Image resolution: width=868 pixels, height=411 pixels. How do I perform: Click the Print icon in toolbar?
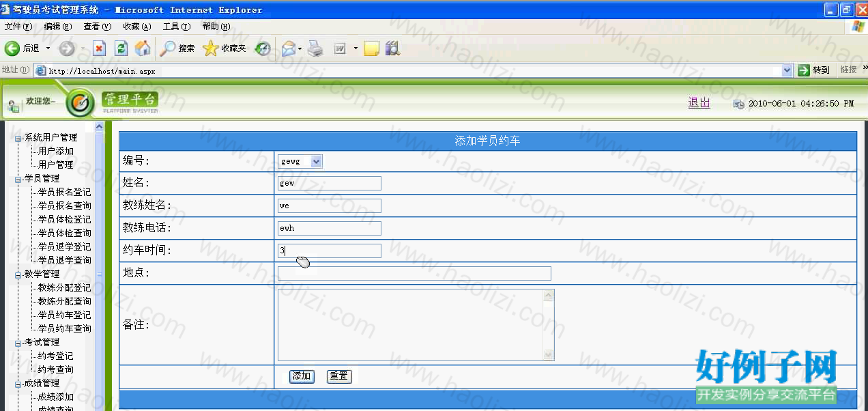point(315,48)
